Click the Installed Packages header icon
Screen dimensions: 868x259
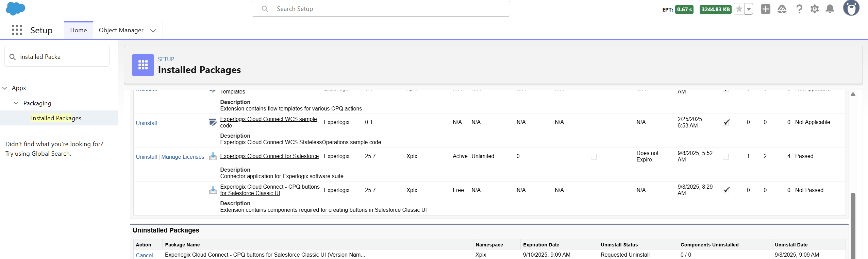pyautogui.click(x=143, y=65)
